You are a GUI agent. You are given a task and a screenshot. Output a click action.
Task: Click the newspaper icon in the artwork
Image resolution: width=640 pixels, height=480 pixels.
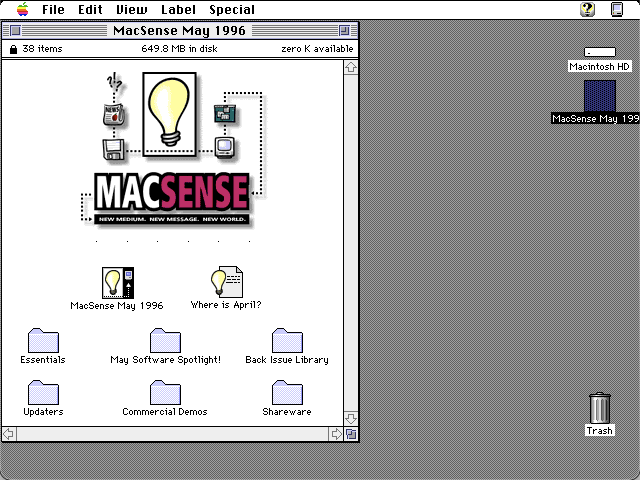(113, 115)
